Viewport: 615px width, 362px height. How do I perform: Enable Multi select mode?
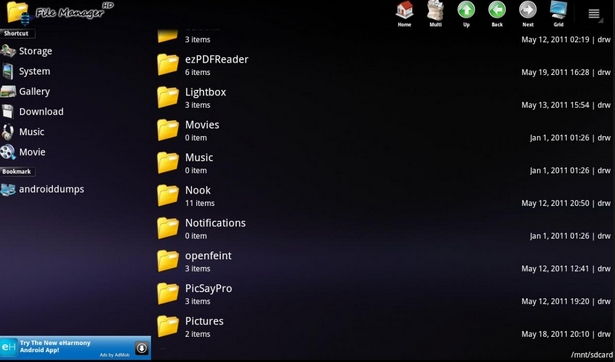tap(435, 14)
